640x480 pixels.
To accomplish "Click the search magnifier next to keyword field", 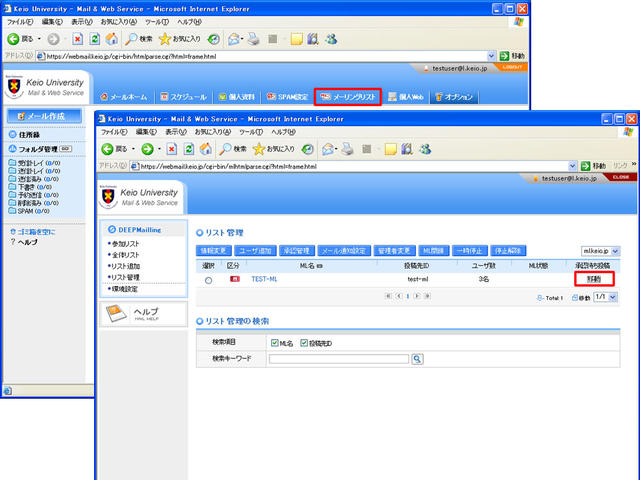I will [x=418, y=358].
